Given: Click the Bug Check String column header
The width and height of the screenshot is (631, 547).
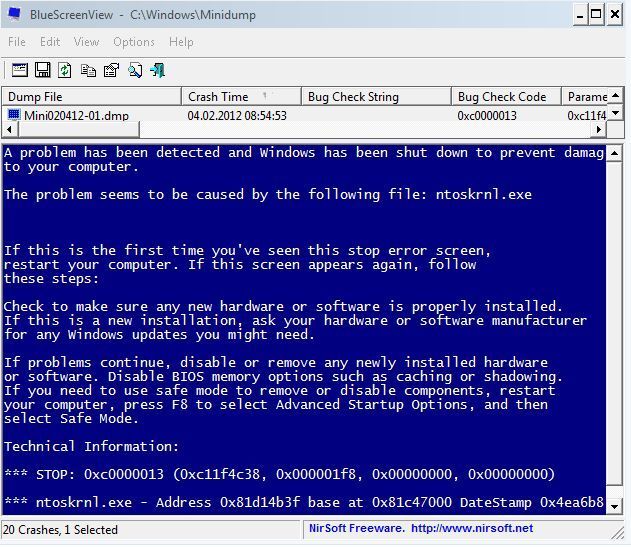Looking at the screenshot, I should point(374,97).
